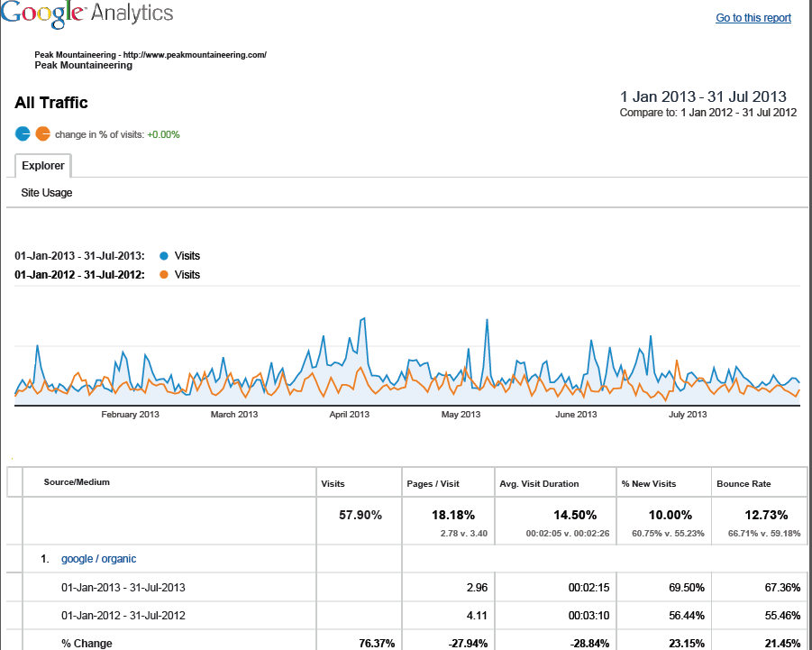Select the Site Usage sub-tab
812x650 pixels.
[47, 193]
